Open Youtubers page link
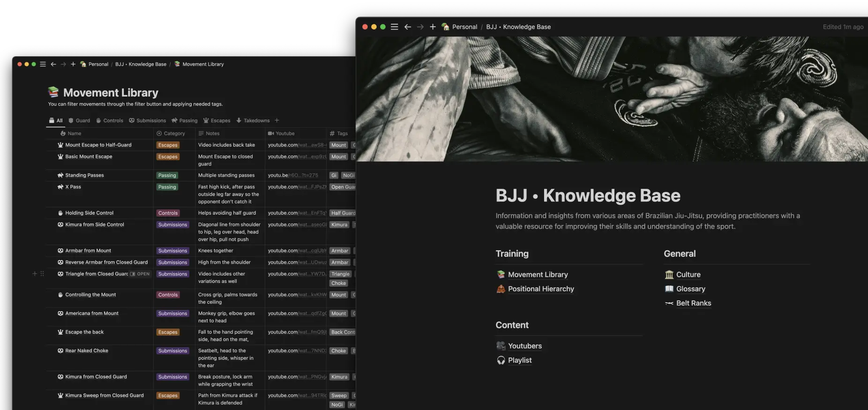Image resolution: width=868 pixels, height=410 pixels. pos(524,346)
